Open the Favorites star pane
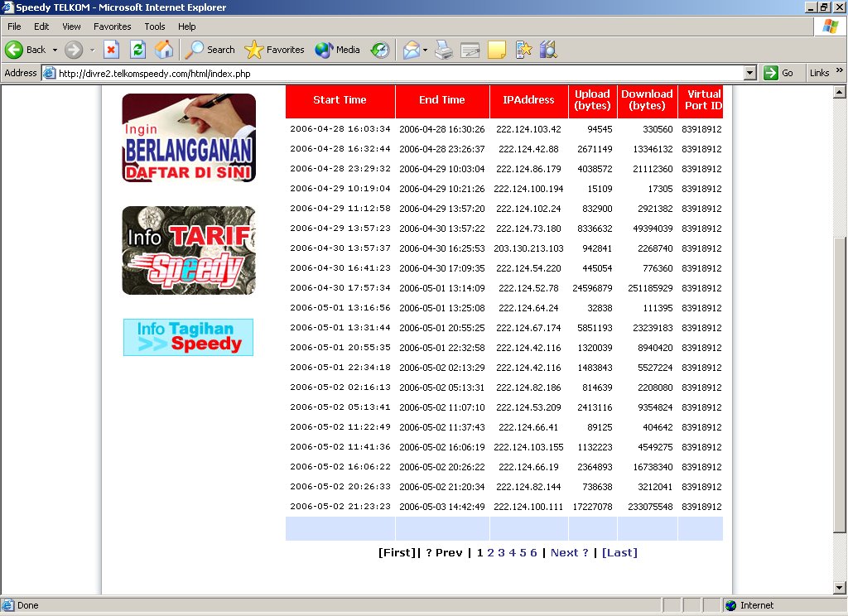This screenshot has width=848, height=616. (275, 50)
